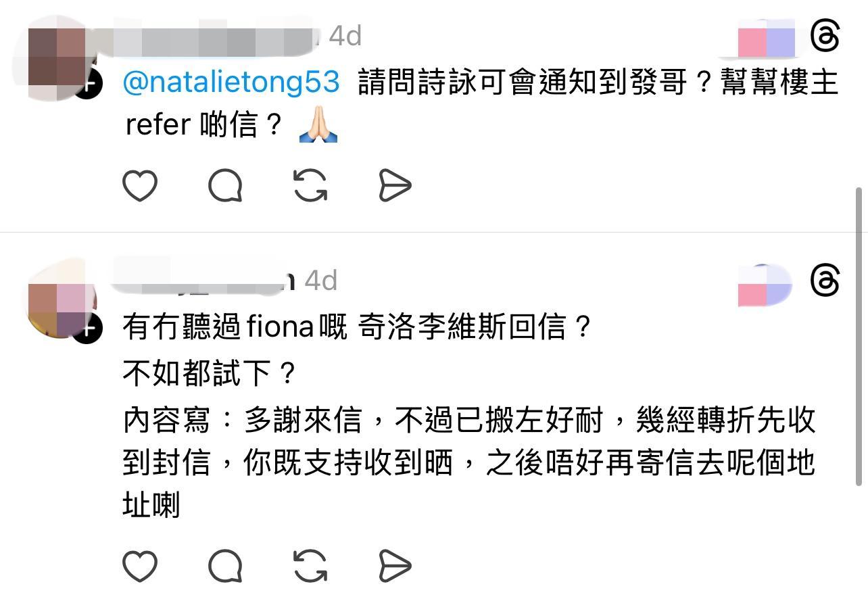Repost the comment about fiona's letter
Image resolution: width=868 pixels, height=599 pixels.
point(310,565)
